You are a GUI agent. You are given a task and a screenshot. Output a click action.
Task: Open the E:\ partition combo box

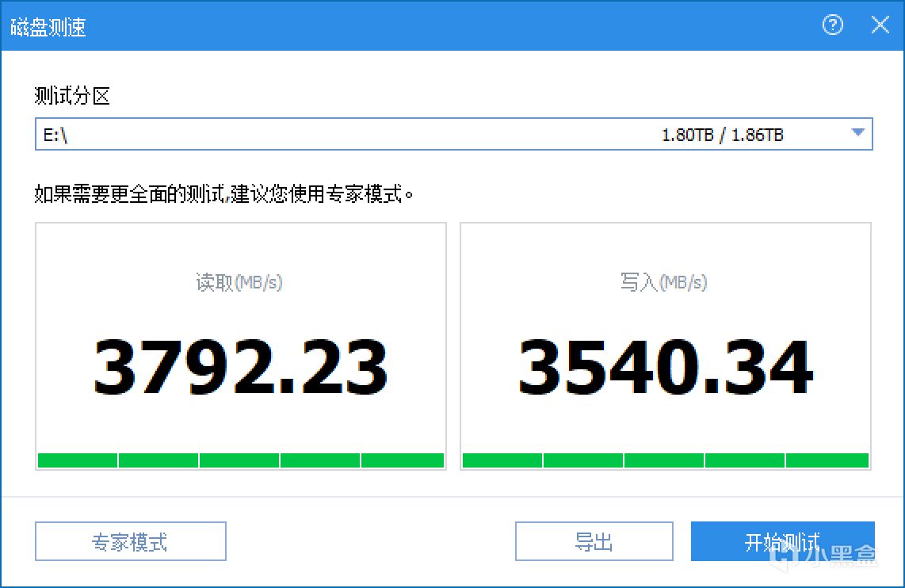453,135
